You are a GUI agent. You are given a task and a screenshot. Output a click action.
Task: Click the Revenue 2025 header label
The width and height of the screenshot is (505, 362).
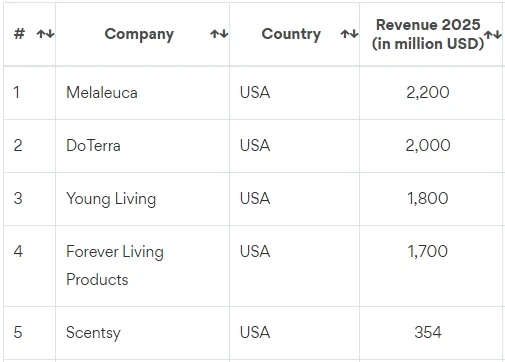click(428, 34)
